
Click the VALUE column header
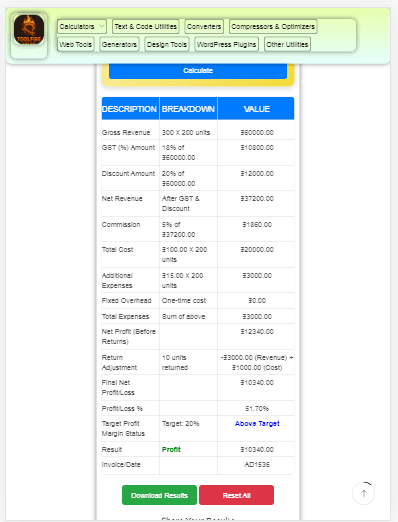click(257, 109)
